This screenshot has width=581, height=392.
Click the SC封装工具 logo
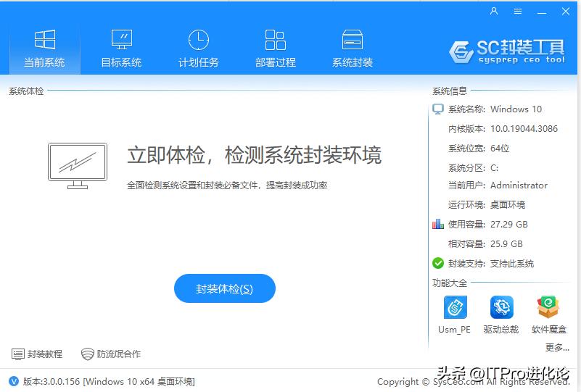(507, 51)
